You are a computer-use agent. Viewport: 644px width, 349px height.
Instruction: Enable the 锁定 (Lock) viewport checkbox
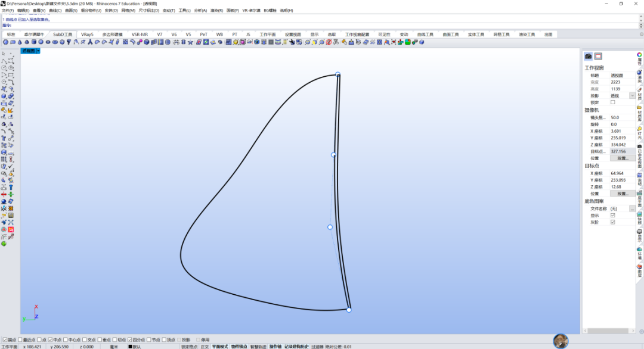click(x=613, y=102)
